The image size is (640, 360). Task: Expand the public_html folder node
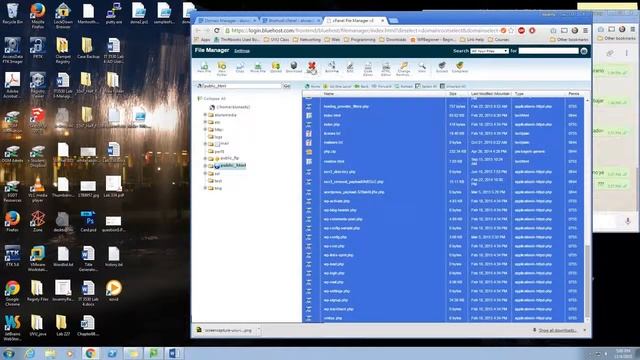(x=205, y=166)
